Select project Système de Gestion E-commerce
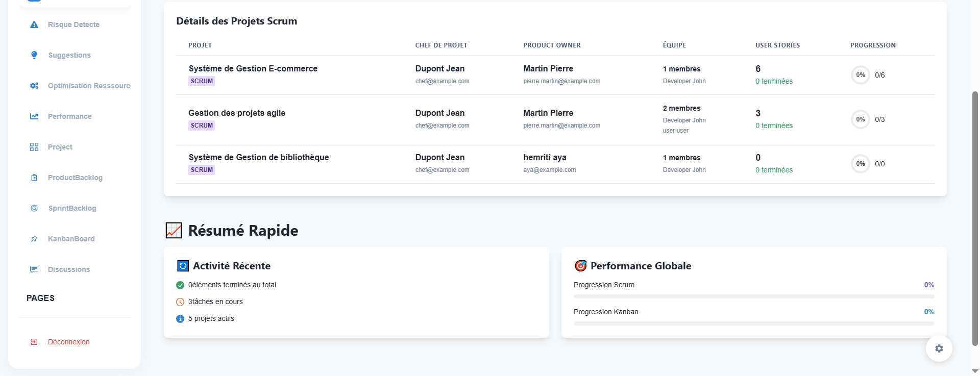The height and width of the screenshot is (376, 980). (253, 68)
